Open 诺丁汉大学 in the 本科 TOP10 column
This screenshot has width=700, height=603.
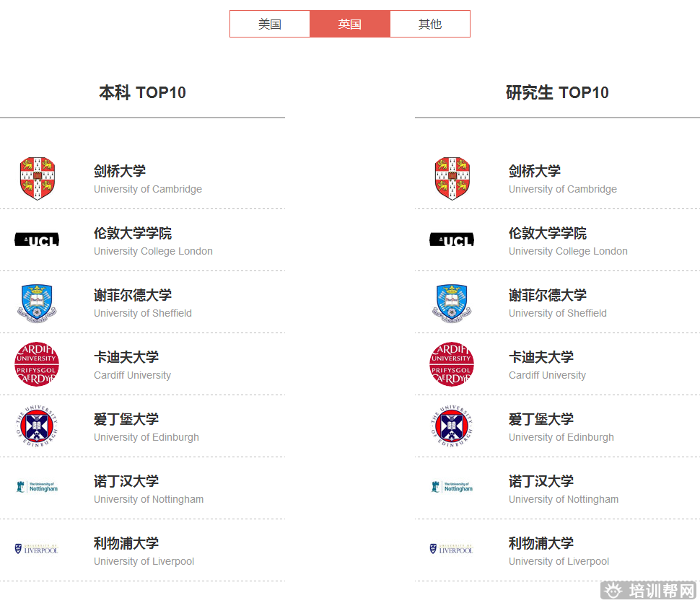click(126, 481)
